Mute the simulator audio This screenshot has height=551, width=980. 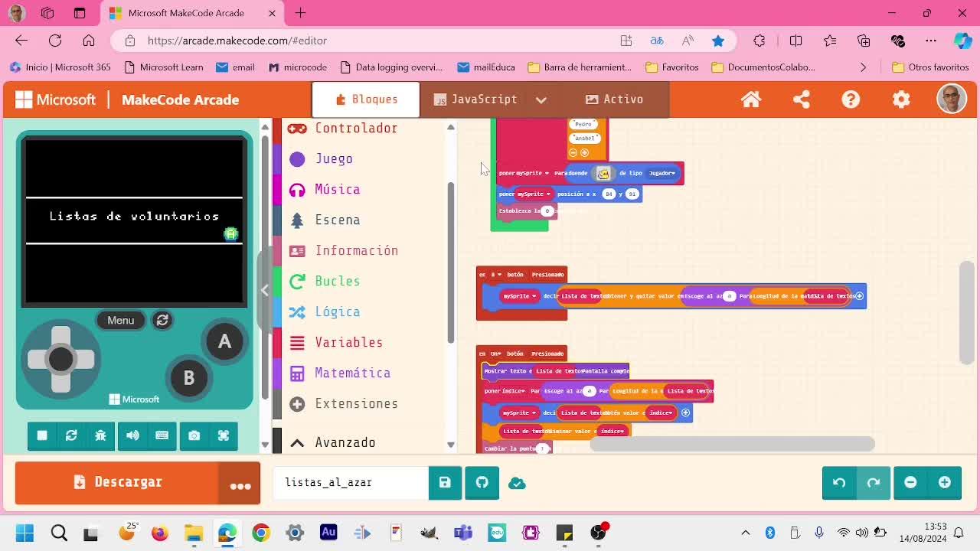(x=132, y=435)
